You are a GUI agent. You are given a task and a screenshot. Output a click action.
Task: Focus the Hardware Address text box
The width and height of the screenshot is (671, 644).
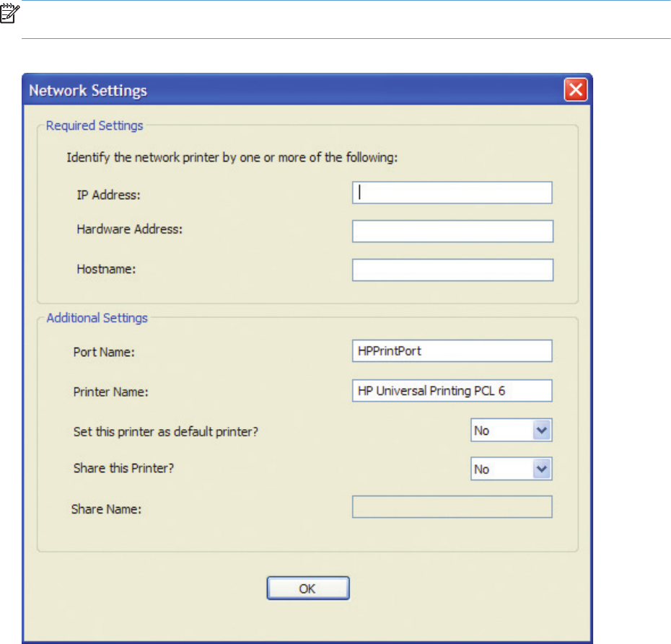tap(452, 231)
